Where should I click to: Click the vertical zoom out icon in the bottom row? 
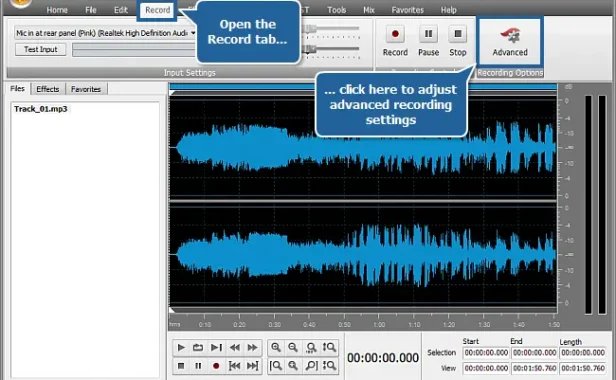pos(329,366)
